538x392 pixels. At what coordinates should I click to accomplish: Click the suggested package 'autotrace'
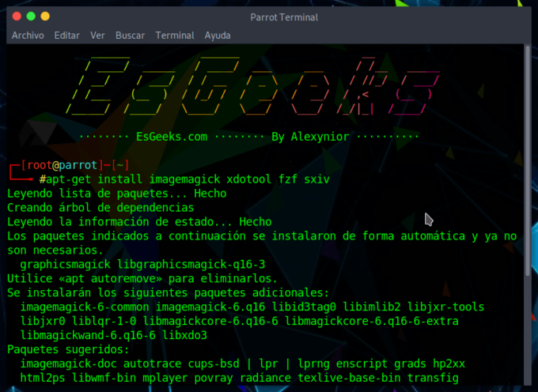(153, 364)
